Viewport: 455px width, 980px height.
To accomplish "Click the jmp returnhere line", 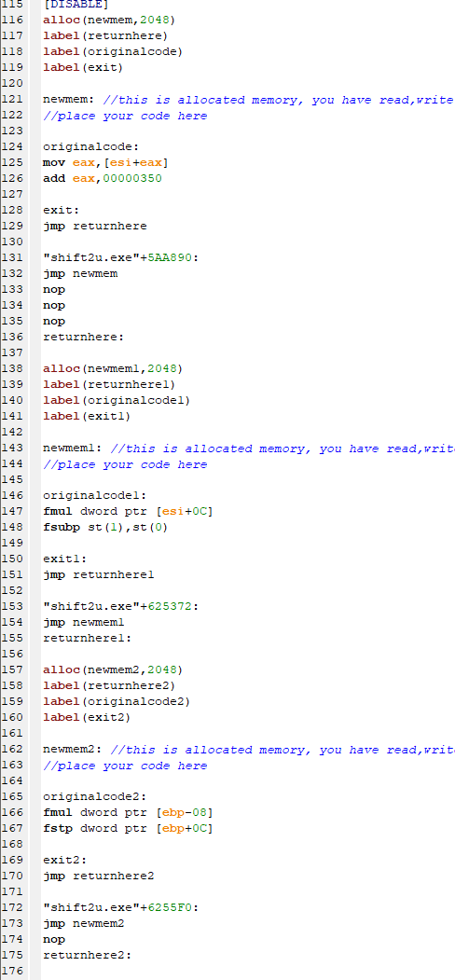I will click(94, 227).
